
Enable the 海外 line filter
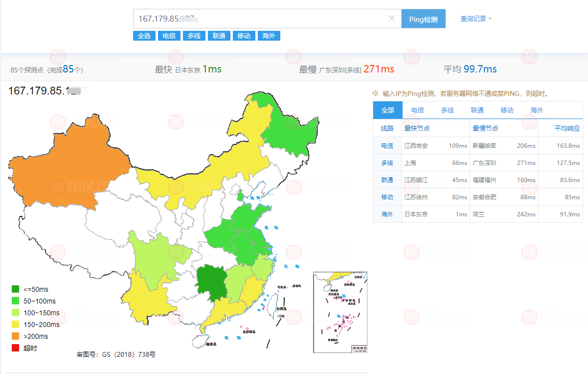click(x=269, y=35)
